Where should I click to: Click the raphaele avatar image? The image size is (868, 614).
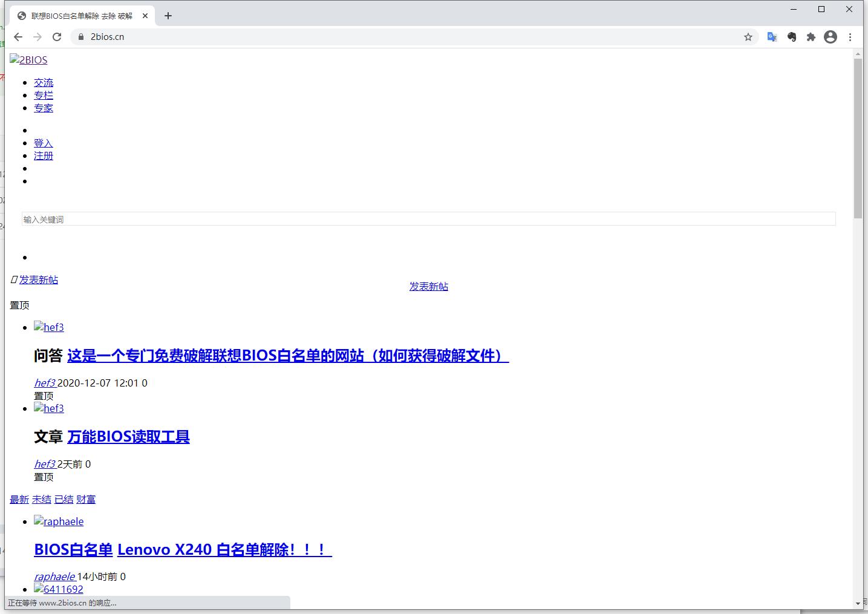(59, 521)
